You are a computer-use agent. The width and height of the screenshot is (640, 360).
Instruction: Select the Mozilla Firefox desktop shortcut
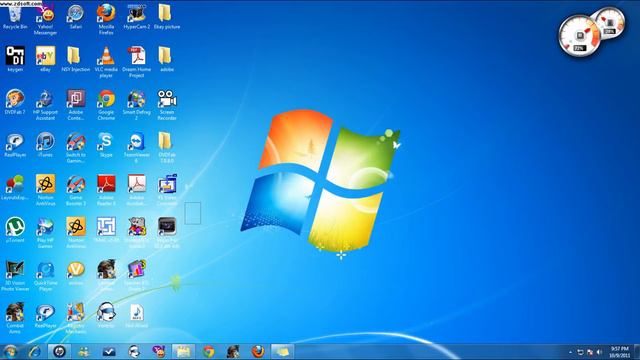(x=106, y=18)
